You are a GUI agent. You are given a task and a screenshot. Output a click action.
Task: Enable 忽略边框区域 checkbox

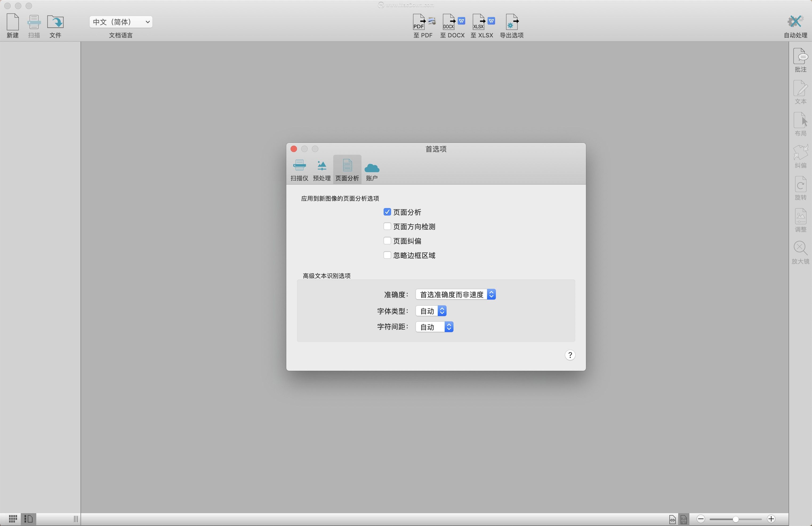pyautogui.click(x=387, y=255)
